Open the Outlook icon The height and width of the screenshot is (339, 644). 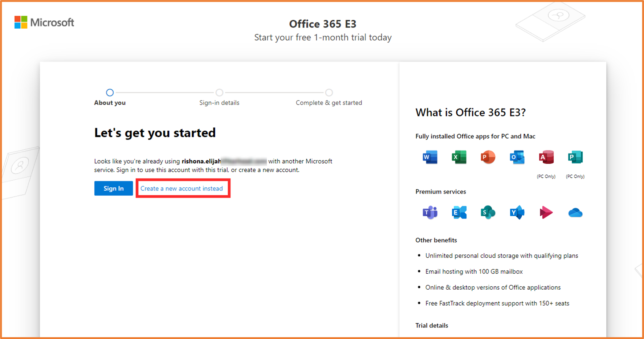click(517, 157)
